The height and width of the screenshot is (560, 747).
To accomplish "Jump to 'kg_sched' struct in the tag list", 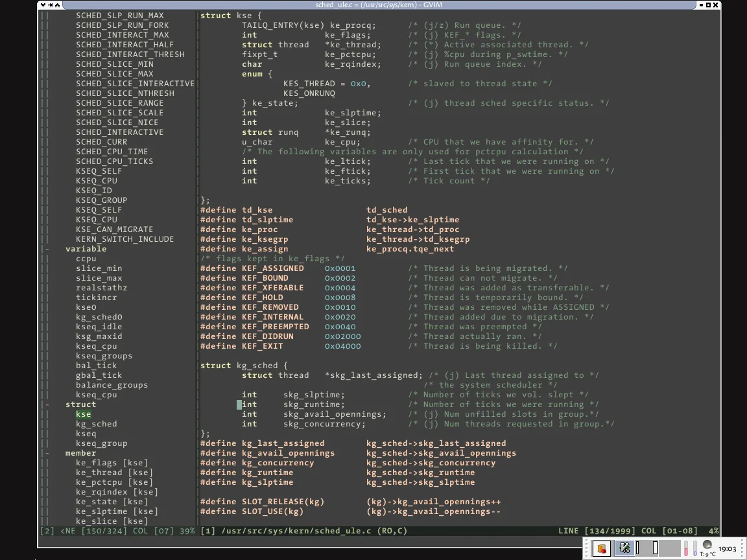I will (96, 424).
